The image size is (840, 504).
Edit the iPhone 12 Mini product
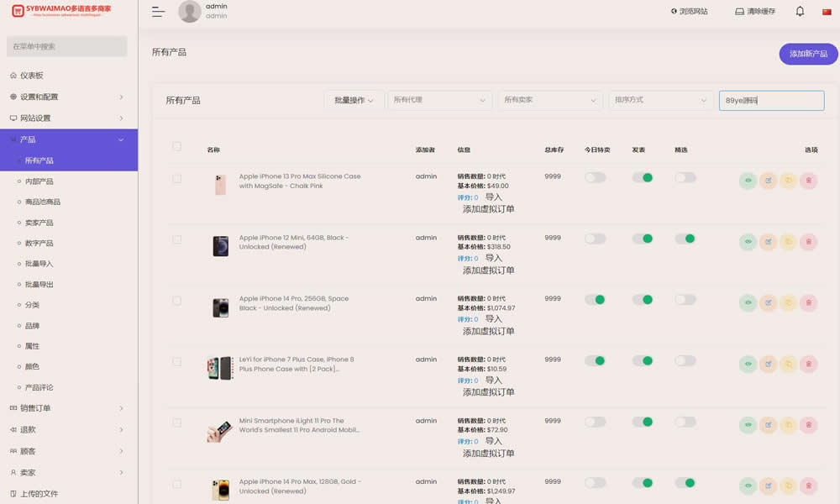coord(768,242)
